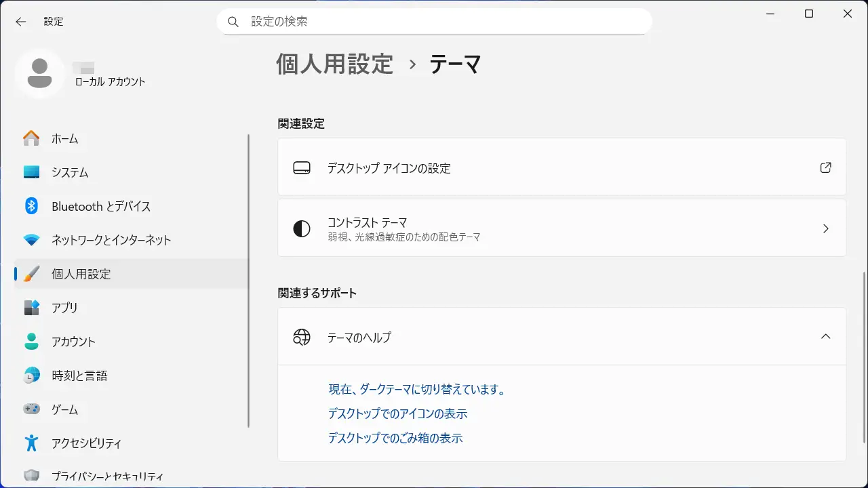Click the back arrow at top left
Viewport: 868px width, 488px height.
pos(21,22)
